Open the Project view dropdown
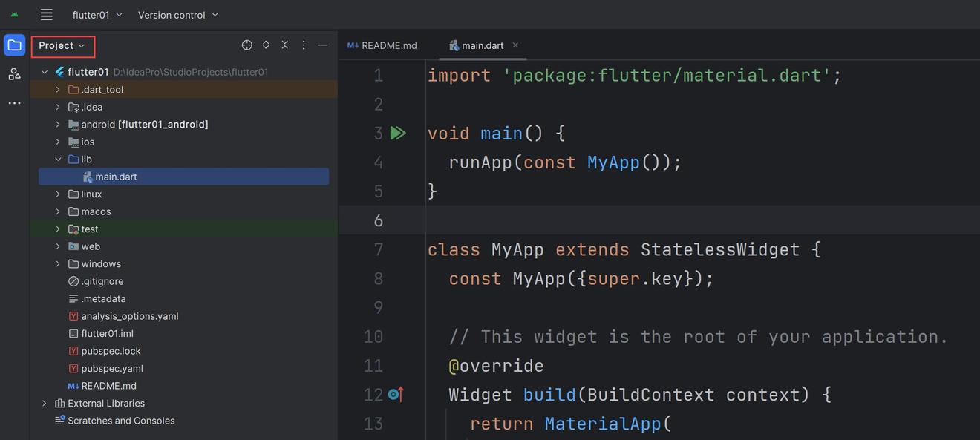 62,46
